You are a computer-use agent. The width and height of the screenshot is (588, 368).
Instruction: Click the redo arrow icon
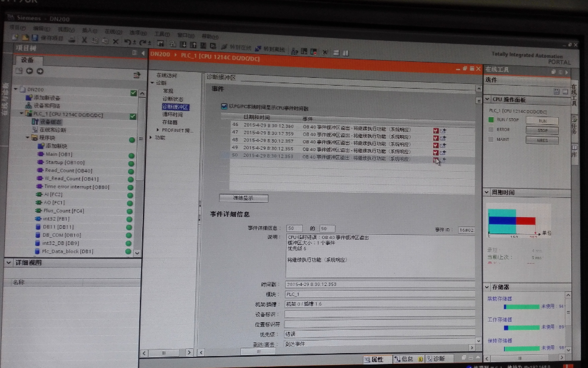pyautogui.click(x=143, y=42)
